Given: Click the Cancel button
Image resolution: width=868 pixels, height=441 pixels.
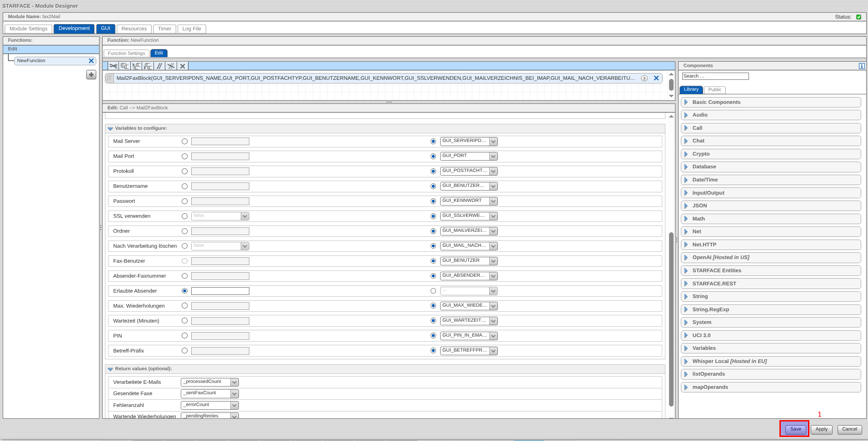Looking at the screenshot, I should (x=849, y=429).
